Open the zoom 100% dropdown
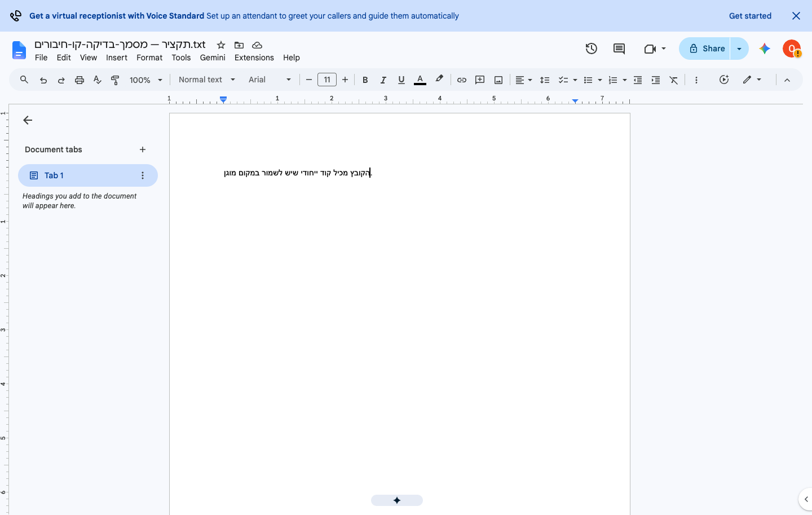 point(146,80)
